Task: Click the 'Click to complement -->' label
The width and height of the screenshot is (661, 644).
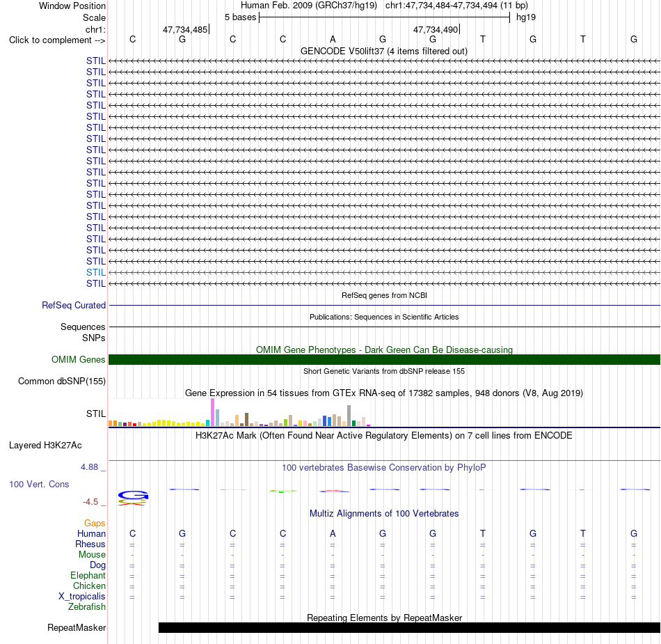Action: tap(57, 40)
